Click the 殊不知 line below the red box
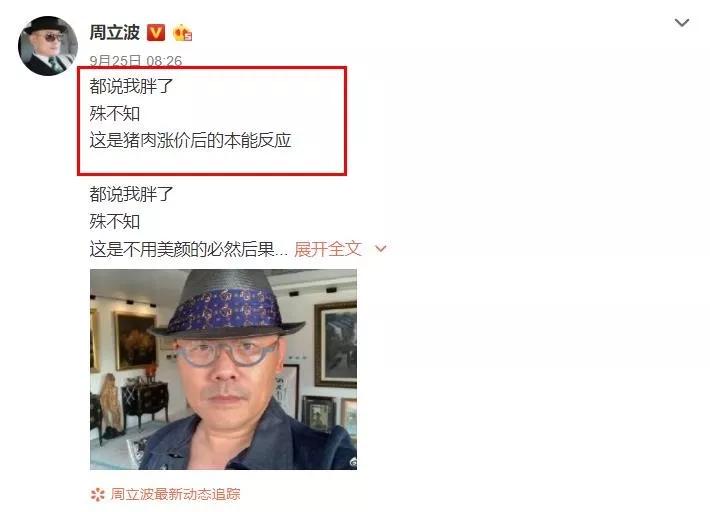Image resolution: width=710 pixels, height=512 pixels. coord(115,222)
